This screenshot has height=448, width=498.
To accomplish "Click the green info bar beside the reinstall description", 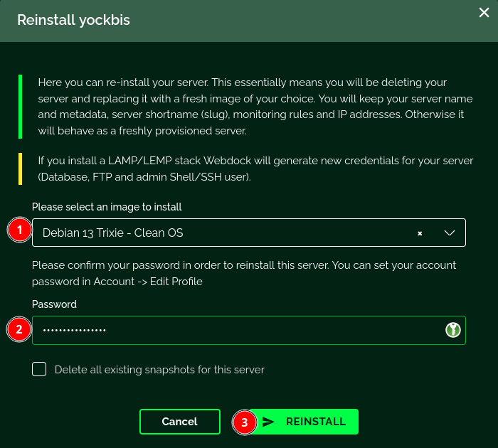I will [21, 106].
